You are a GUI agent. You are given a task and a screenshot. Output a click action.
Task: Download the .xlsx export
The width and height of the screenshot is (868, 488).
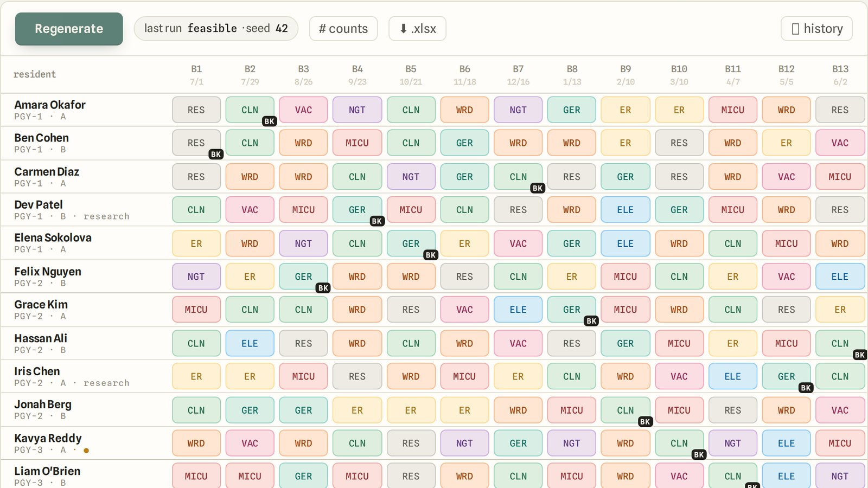click(x=417, y=29)
